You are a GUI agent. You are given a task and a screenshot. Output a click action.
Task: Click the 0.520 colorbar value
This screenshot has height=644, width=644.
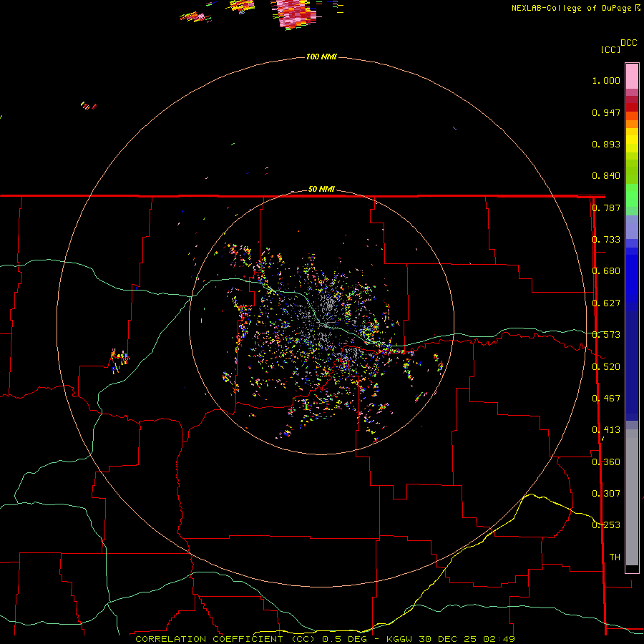(606, 367)
